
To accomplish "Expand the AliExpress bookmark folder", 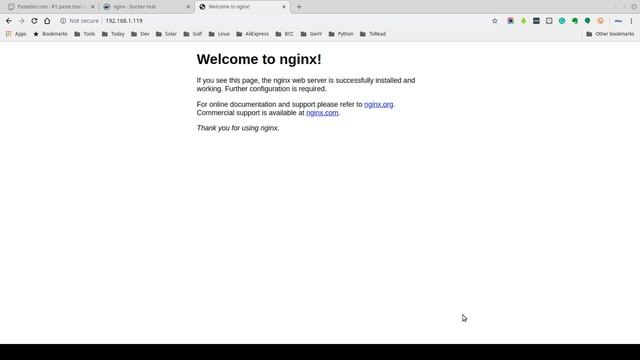I will click(x=252, y=34).
